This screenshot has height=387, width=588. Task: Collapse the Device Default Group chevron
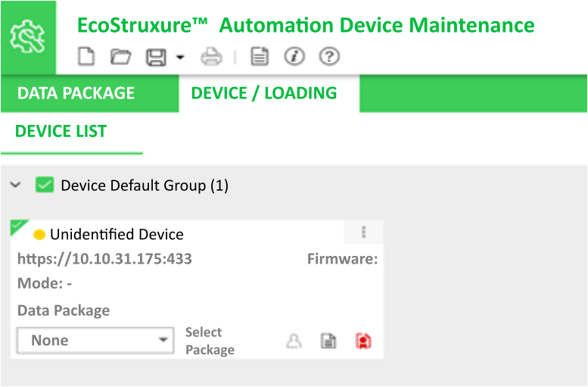click(x=15, y=185)
